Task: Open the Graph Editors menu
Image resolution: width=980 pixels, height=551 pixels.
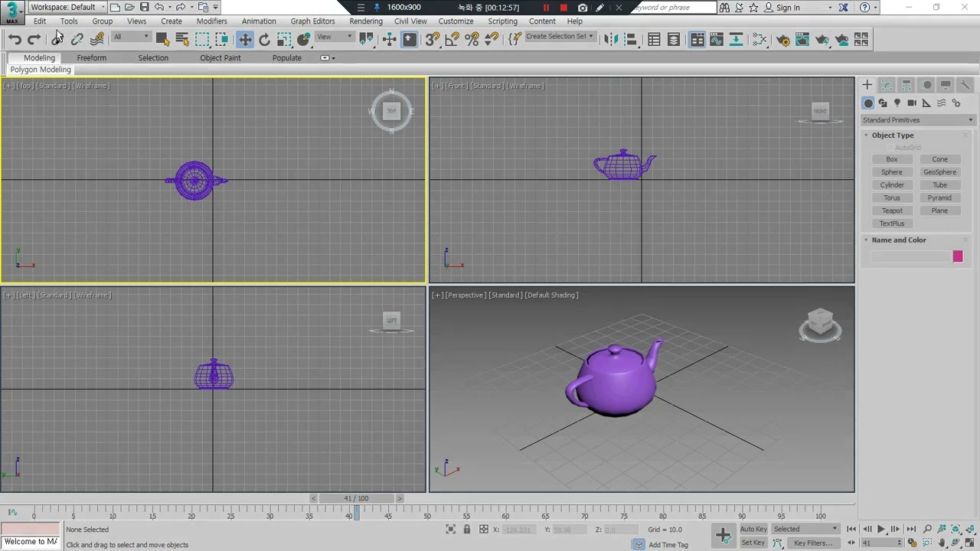Action: point(312,21)
